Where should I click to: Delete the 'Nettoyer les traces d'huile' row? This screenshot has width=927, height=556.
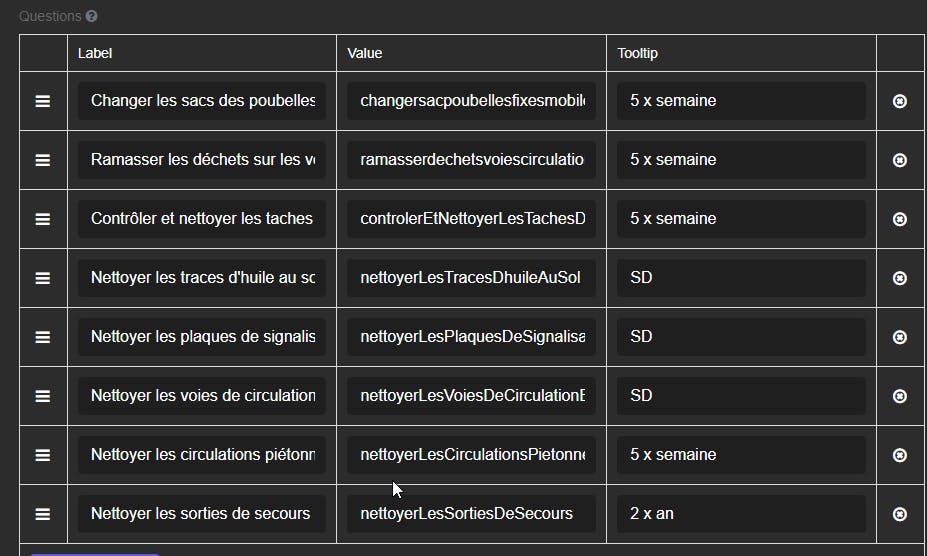point(899,278)
